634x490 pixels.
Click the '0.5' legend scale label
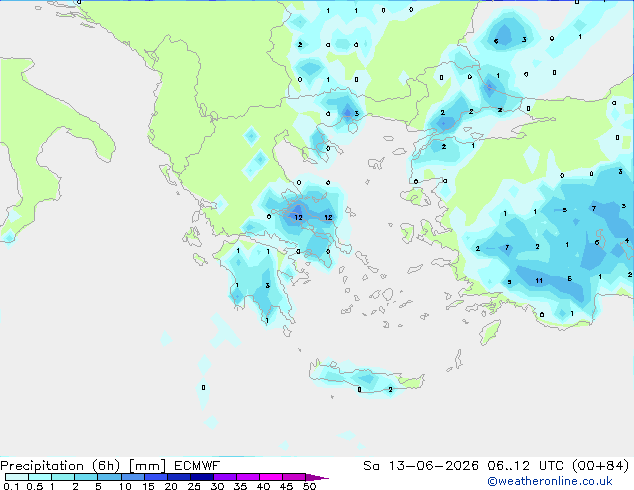[34, 486]
